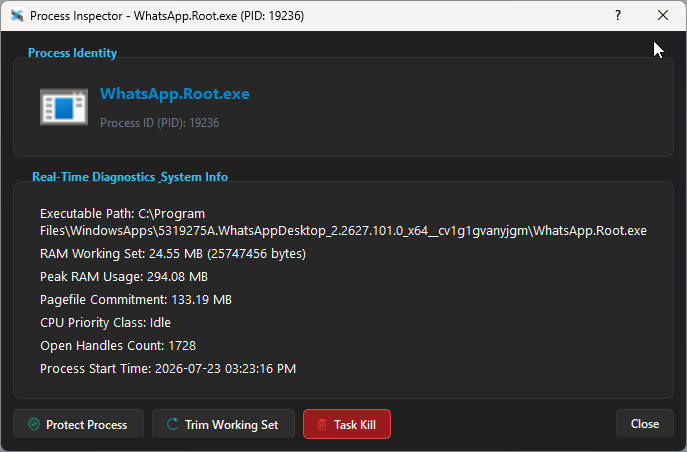
Task: Click the 'Process Start Time' line
Action: click(168, 369)
